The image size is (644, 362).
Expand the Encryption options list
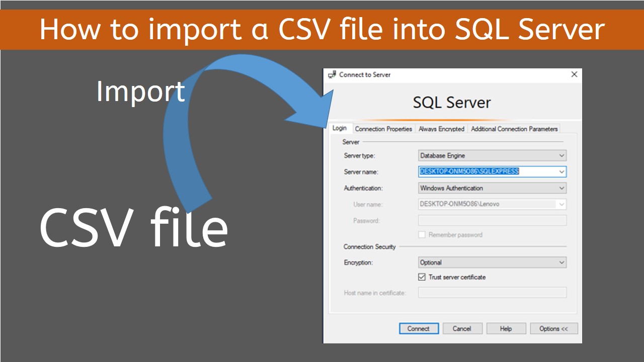click(x=492, y=262)
